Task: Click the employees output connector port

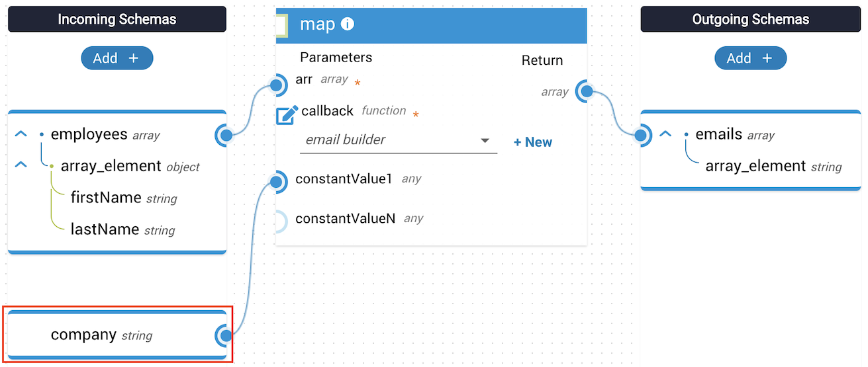Action: pos(226,136)
